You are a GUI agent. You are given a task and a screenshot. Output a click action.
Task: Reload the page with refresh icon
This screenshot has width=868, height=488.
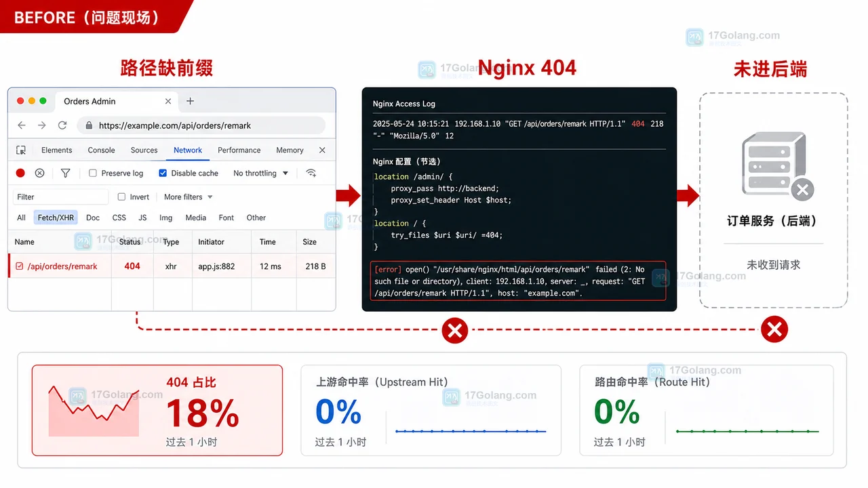pos(62,125)
